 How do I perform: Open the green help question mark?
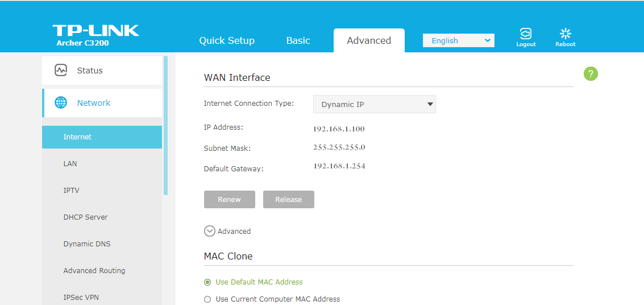click(x=591, y=74)
